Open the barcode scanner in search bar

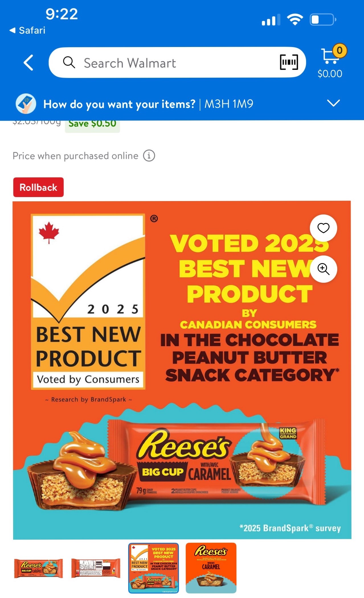(x=289, y=62)
